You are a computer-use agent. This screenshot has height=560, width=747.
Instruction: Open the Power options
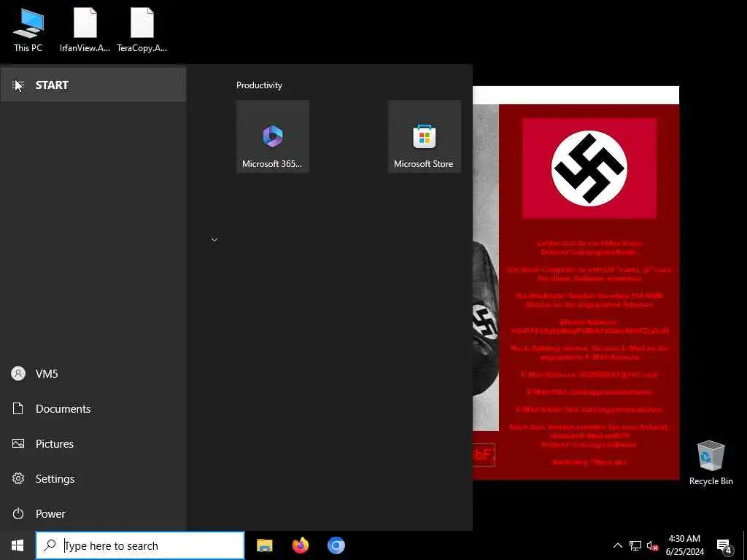click(x=93, y=513)
